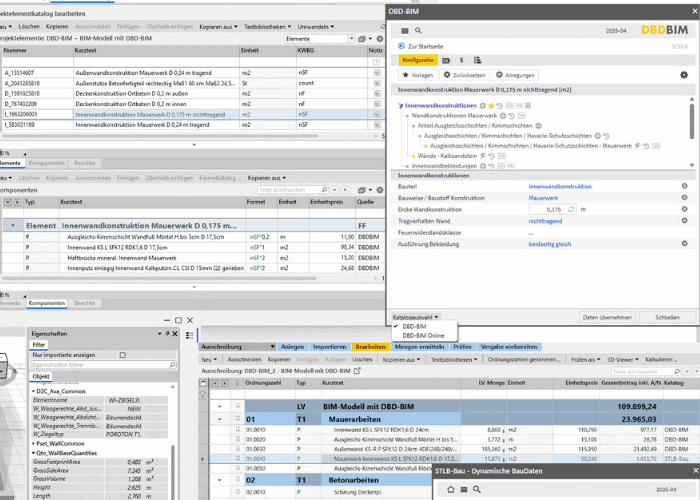Open the Prüfen als dropdown

pyautogui.click(x=585, y=359)
